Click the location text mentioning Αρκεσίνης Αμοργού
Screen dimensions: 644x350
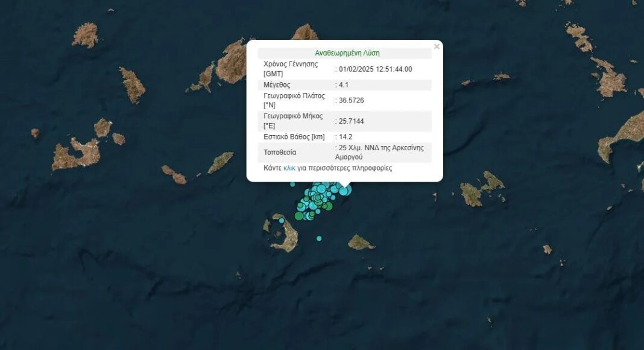381,152
